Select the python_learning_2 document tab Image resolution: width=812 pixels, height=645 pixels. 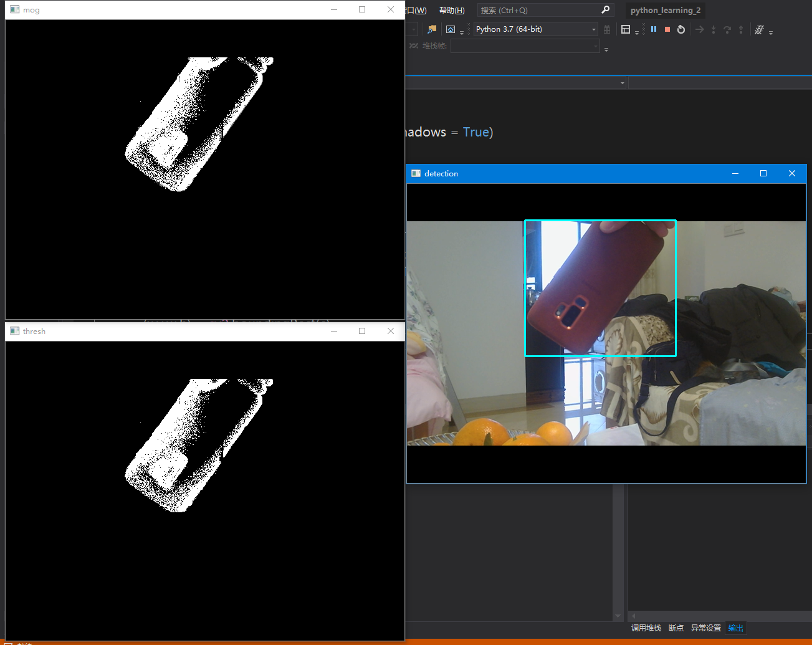(x=665, y=10)
